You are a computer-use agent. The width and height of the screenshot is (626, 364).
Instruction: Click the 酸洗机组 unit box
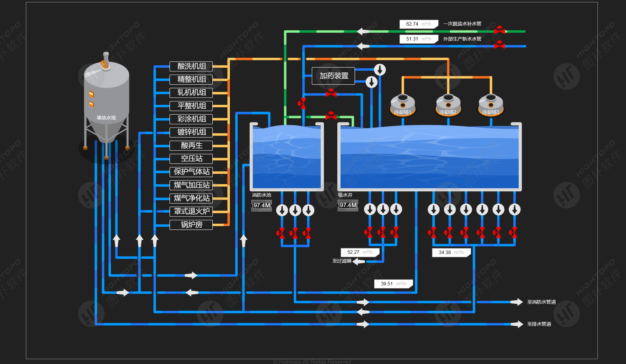click(x=191, y=66)
